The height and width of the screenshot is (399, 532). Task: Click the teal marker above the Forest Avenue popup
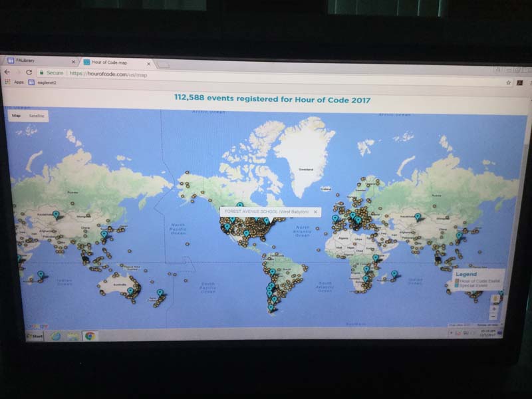coord(240,205)
